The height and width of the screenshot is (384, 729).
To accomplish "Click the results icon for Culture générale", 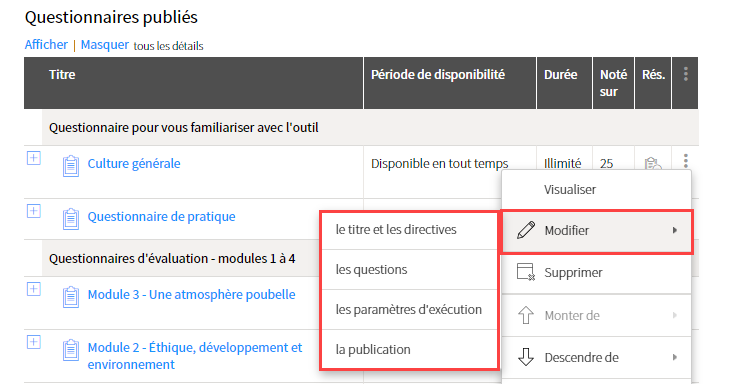I will (652, 164).
